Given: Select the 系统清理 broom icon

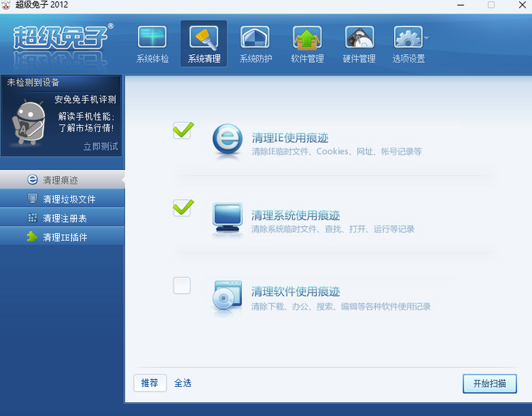Looking at the screenshot, I should (x=203, y=37).
